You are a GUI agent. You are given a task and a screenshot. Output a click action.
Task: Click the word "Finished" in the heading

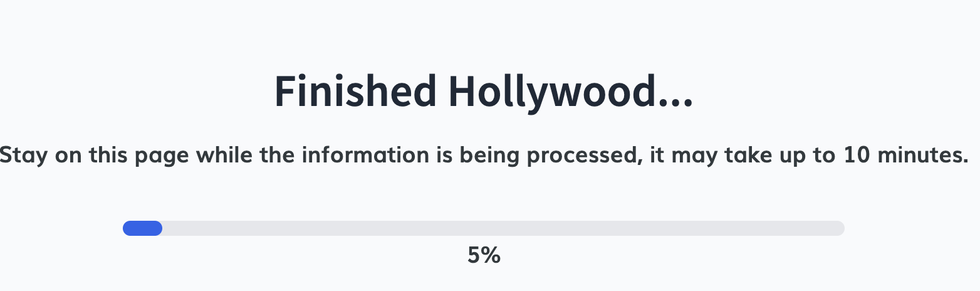coord(355,92)
